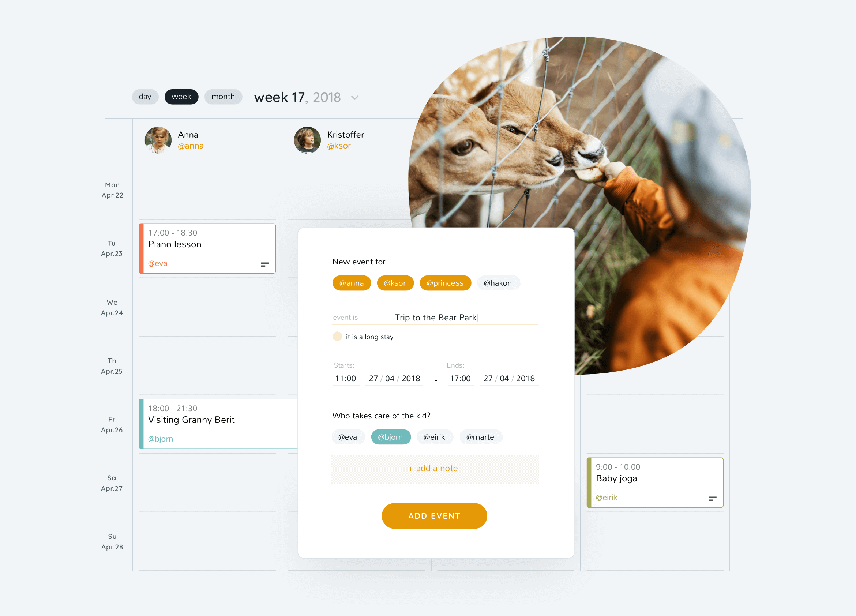Click the add a note field

click(x=435, y=469)
